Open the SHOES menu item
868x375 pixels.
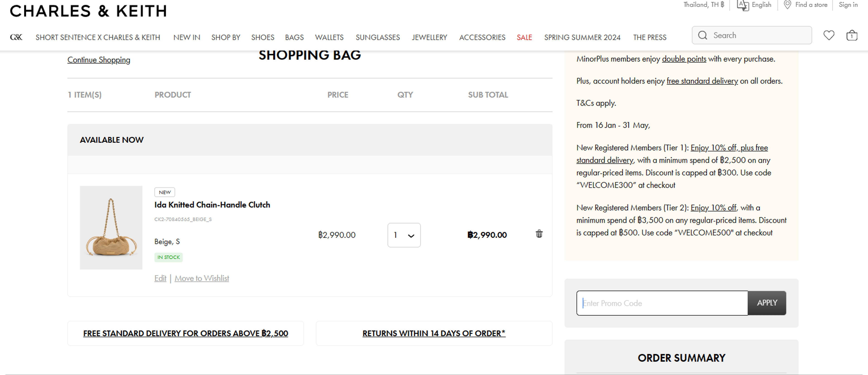tap(262, 37)
